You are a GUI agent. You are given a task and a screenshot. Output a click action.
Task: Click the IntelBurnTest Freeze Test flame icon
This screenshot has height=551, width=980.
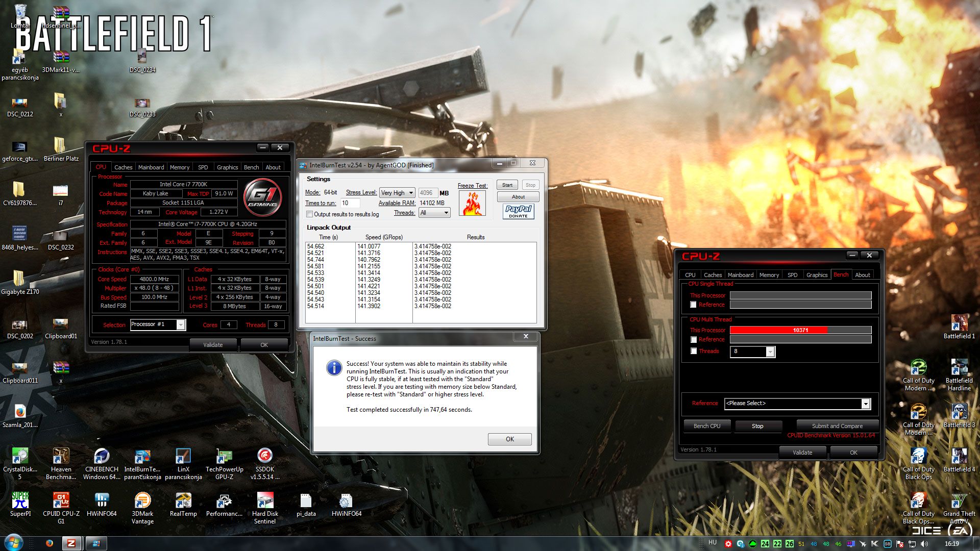472,203
